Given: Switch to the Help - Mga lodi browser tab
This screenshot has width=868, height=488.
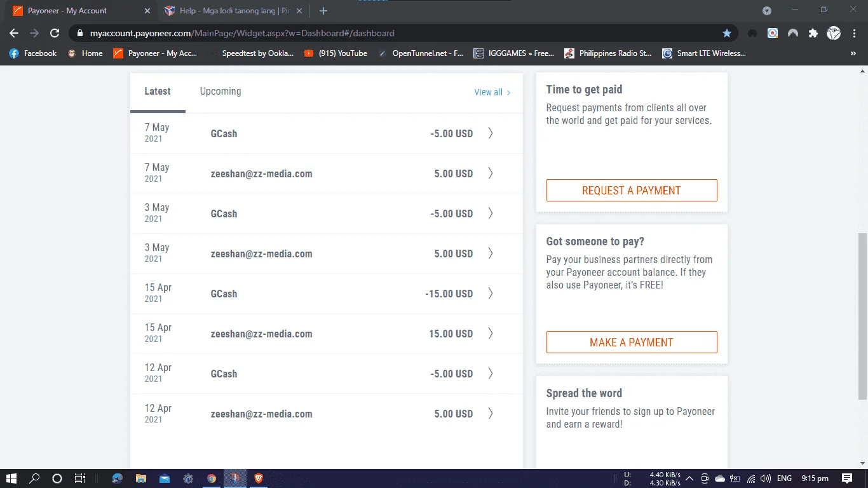Looking at the screenshot, I should [x=233, y=11].
